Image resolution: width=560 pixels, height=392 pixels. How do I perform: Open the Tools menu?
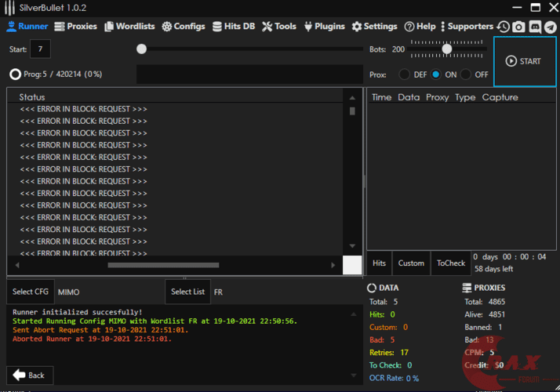(x=279, y=27)
